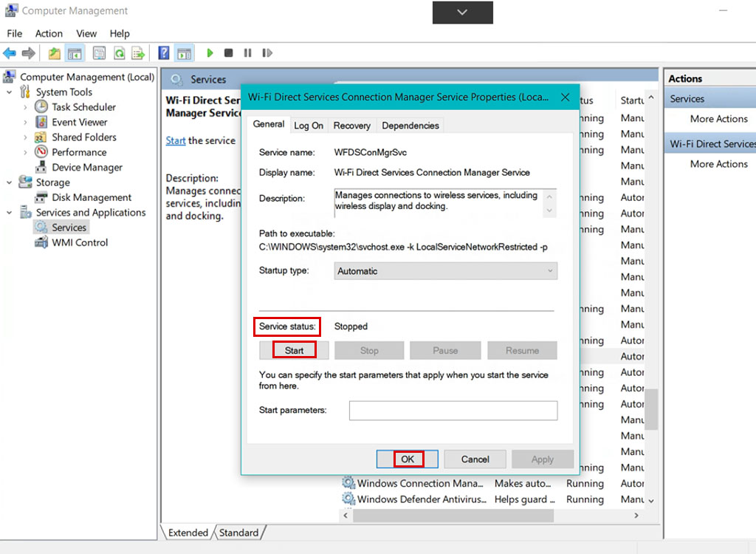This screenshot has width=756, height=554.
Task: Click OK in the properties dialog
Action: tap(408, 459)
